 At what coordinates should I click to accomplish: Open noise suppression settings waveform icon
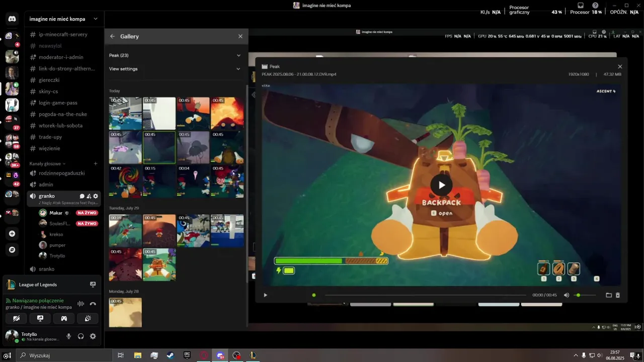tap(80, 304)
